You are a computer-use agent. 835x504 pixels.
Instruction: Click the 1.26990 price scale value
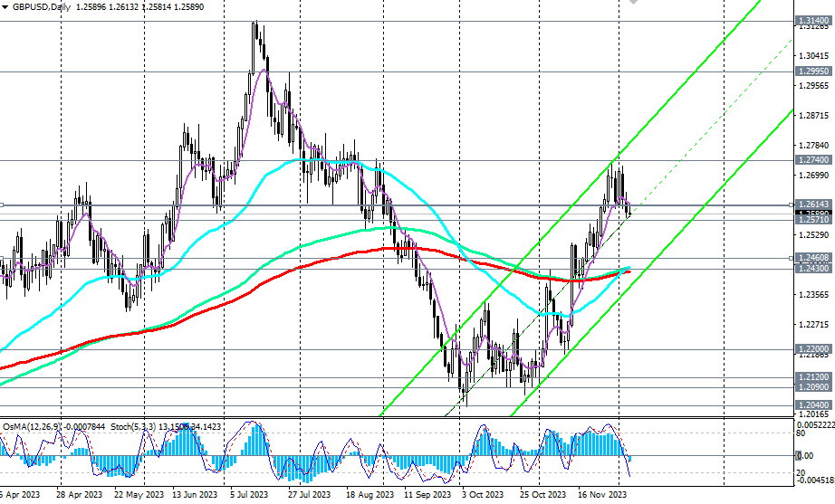pyautogui.click(x=813, y=176)
